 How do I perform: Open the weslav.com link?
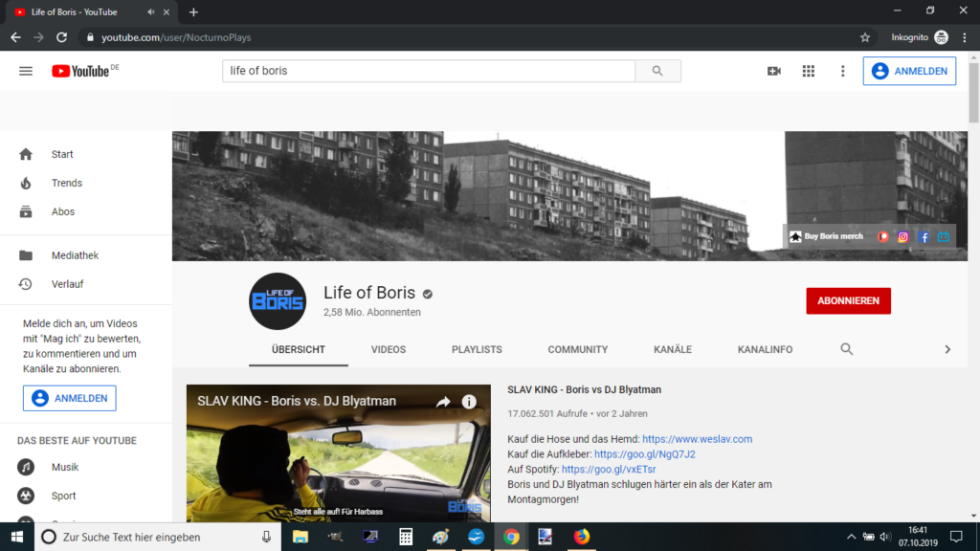[x=697, y=439]
